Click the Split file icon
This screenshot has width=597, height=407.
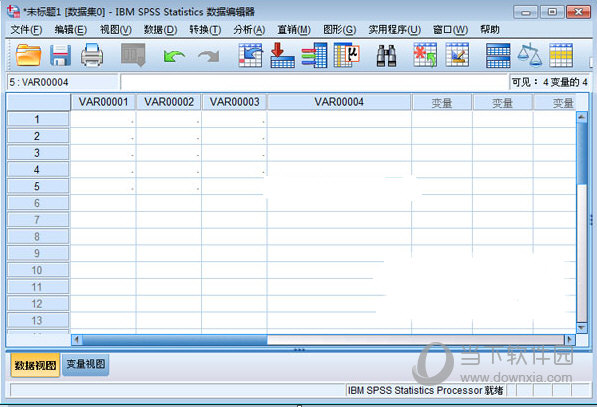pos(498,56)
